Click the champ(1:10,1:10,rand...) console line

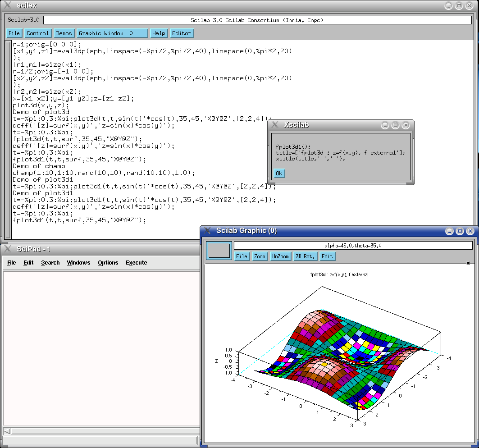pyautogui.click(x=104, y=173)
